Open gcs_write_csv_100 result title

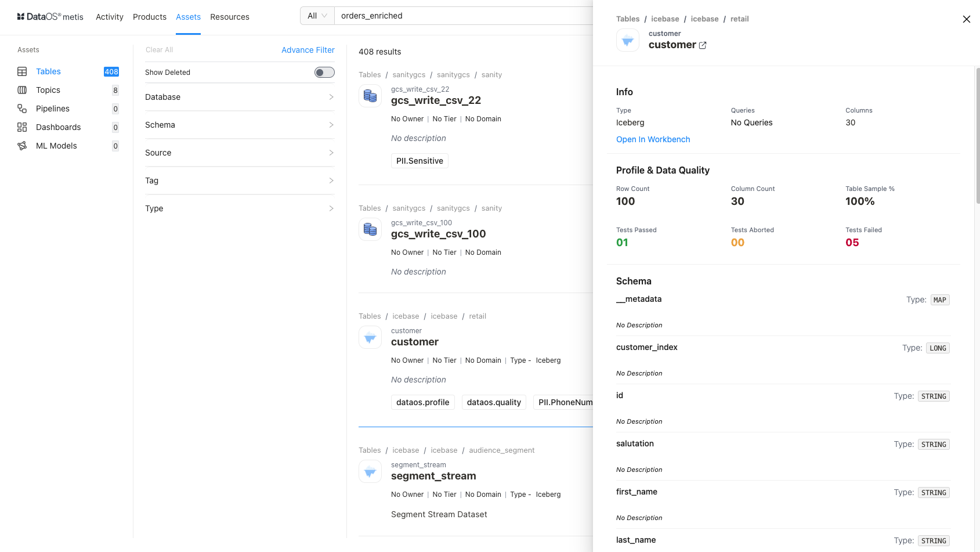coord(439,234)
